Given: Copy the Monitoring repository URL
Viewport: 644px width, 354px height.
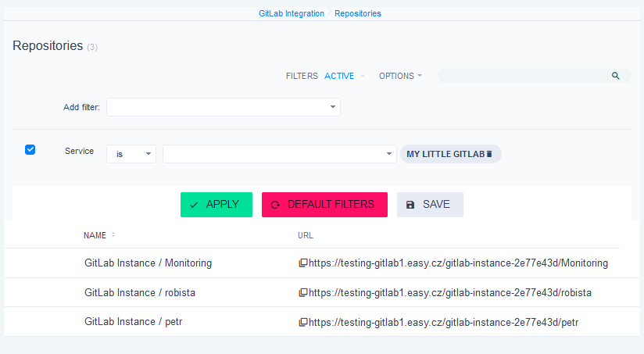Looking at the screenshot, I should pyautogui.click(x=303, y=263).
